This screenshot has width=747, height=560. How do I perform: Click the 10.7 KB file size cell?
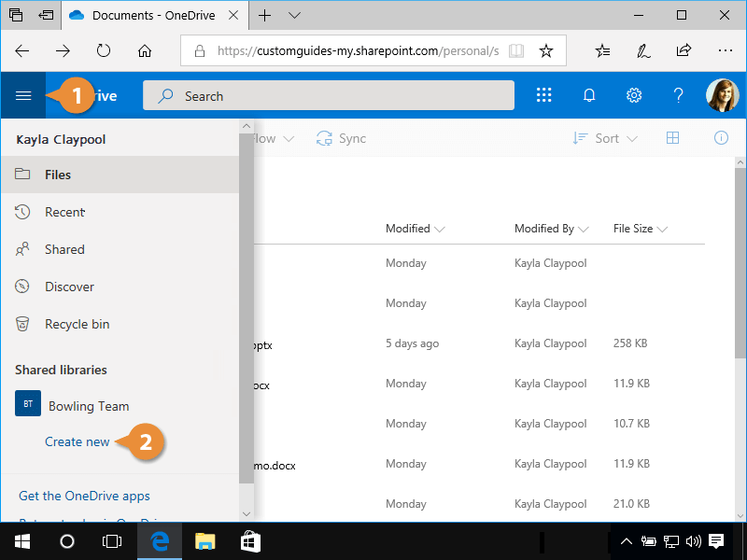(631, 424)
